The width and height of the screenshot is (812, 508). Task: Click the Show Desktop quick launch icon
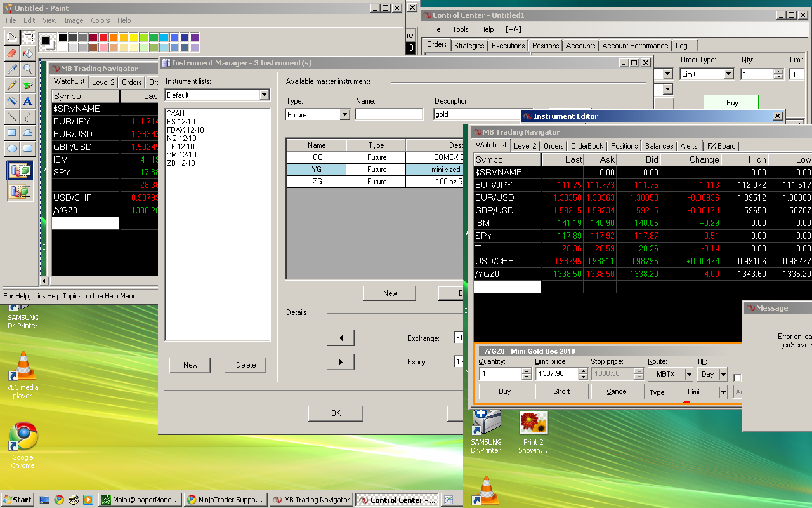[44, 500]
